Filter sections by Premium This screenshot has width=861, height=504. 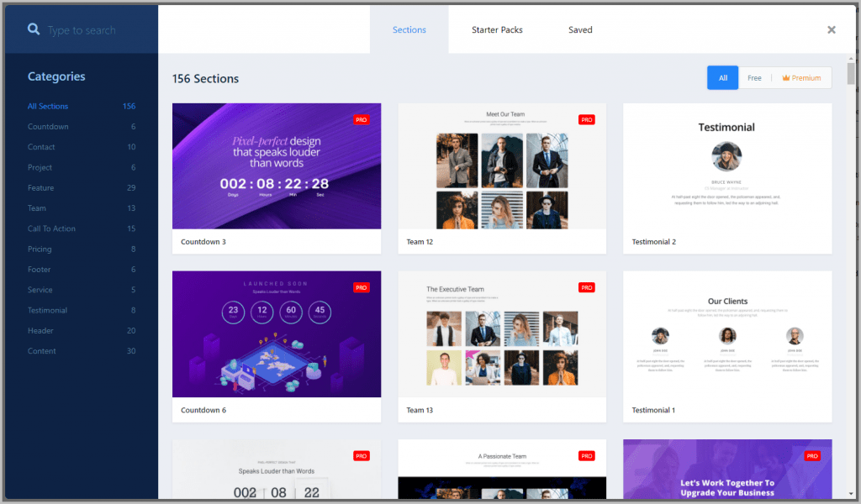(801, 78)
